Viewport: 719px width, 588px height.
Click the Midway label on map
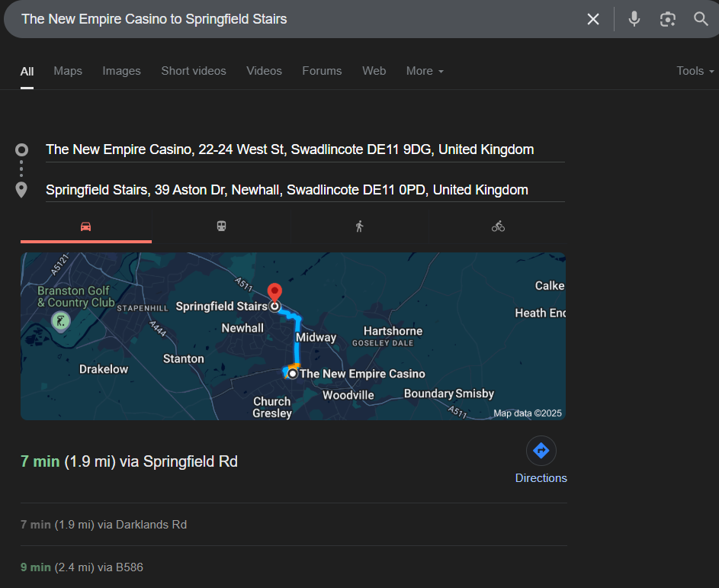(x=316, y=338)
